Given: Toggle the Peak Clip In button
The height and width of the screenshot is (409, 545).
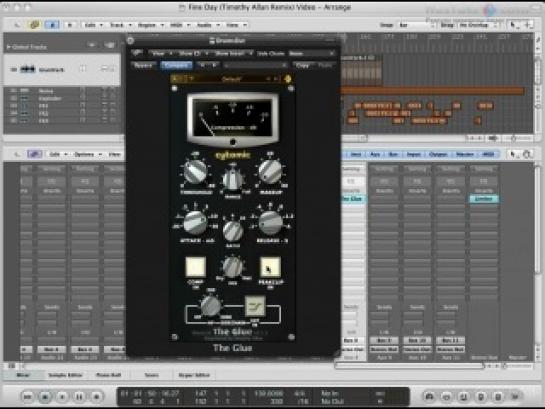Looking at the screenshot, I should pyautogui.click(x=270, y=267).
